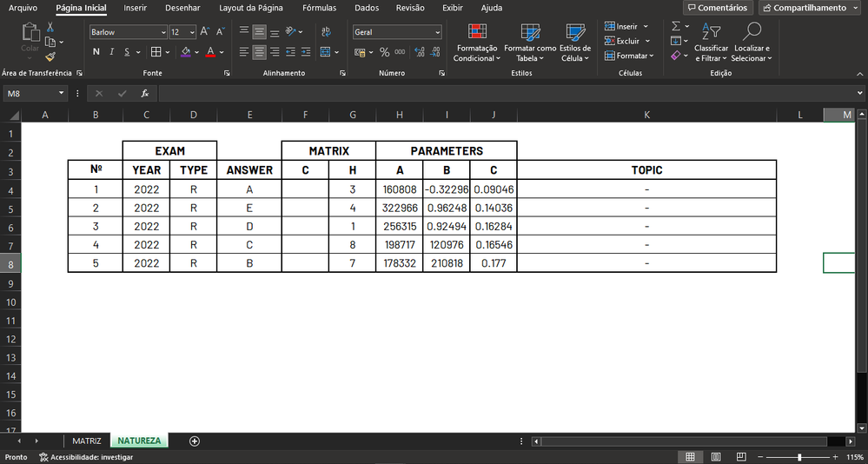Apply the purple fill color
Screen dimensions: 868x464
[186, 52]
